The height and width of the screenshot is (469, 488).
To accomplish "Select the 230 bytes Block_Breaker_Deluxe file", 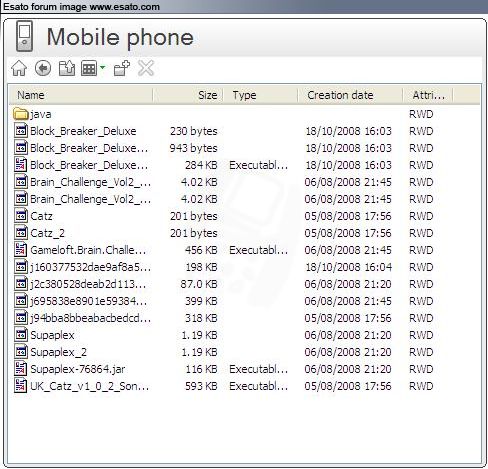I will 83,131.
